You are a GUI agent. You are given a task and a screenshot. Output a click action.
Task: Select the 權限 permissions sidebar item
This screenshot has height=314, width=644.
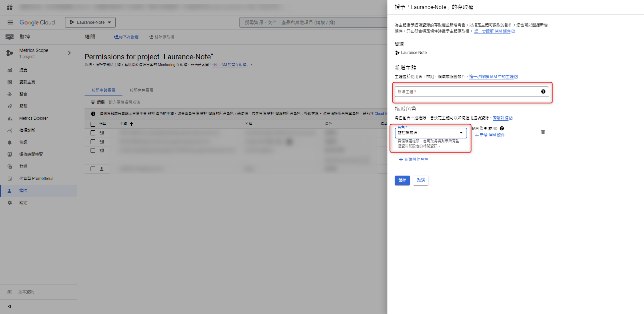[x=38, y=191]
